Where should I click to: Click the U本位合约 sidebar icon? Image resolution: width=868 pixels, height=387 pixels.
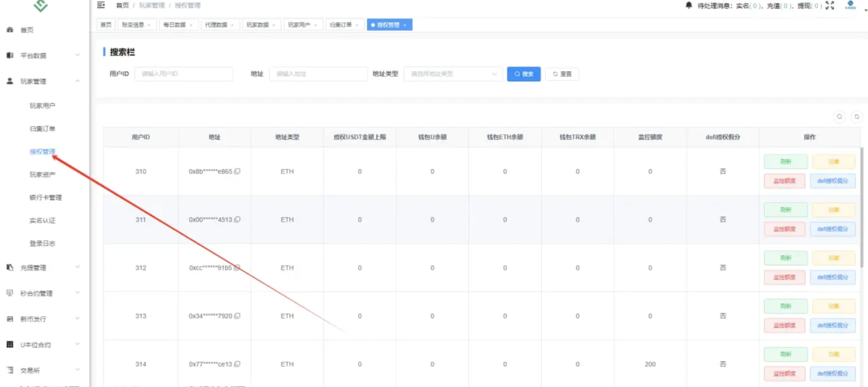click(x=9, y=345)
